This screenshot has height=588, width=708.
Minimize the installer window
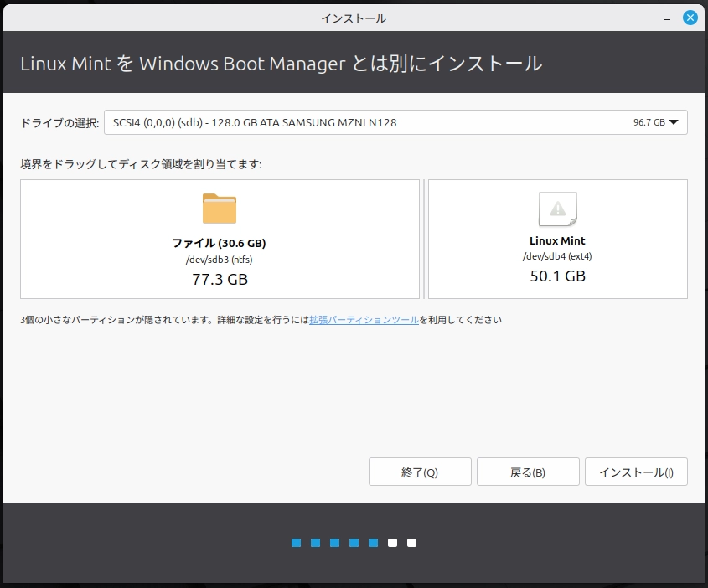point(665,18)
